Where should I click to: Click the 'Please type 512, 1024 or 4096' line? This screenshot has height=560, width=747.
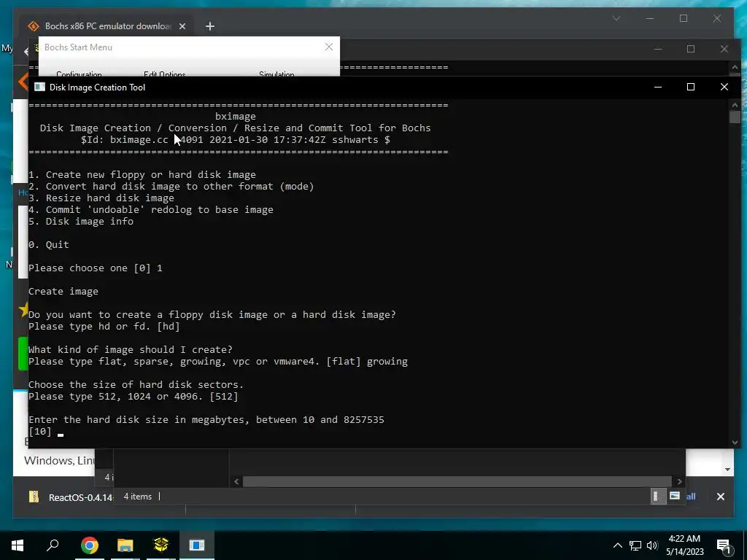tap(133, 396)
